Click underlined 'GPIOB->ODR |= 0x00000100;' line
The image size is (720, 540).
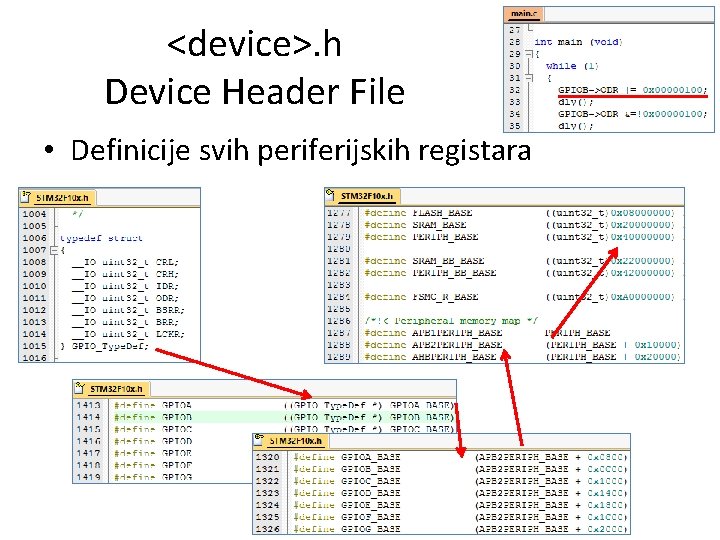pos(633,90)
